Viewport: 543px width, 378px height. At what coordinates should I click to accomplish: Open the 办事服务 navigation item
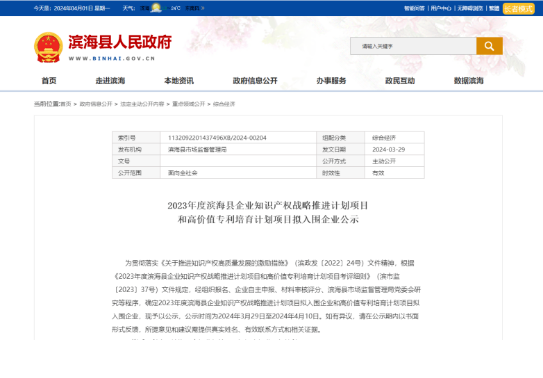pos(331,81)
